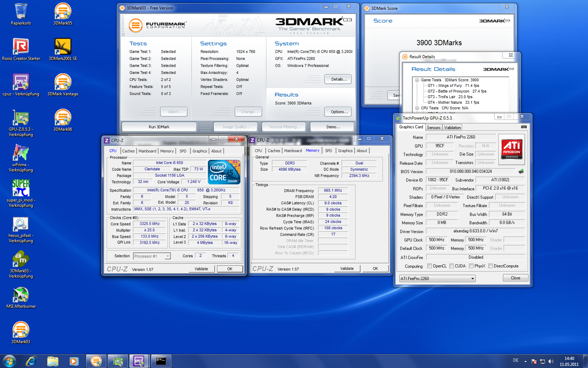Collapse the Game Tests tree node
This screenshot has height=368, width=588.
pyautogui.click(x=417, y=80)
